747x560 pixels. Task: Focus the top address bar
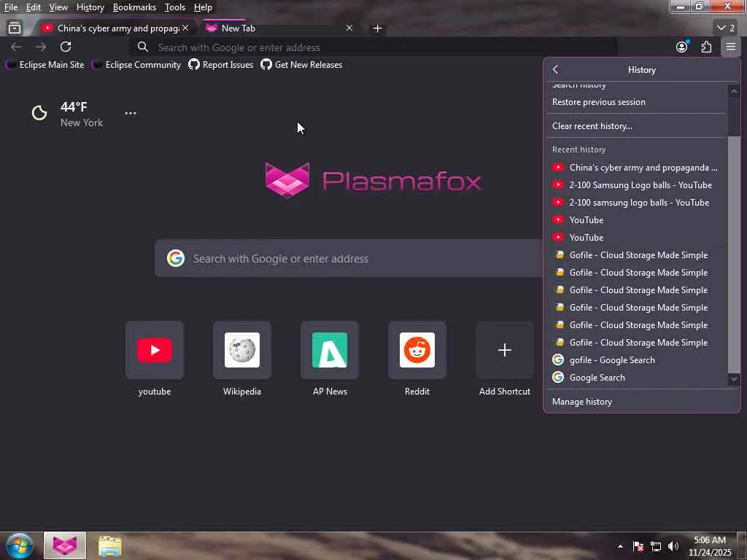click(373, 47)
